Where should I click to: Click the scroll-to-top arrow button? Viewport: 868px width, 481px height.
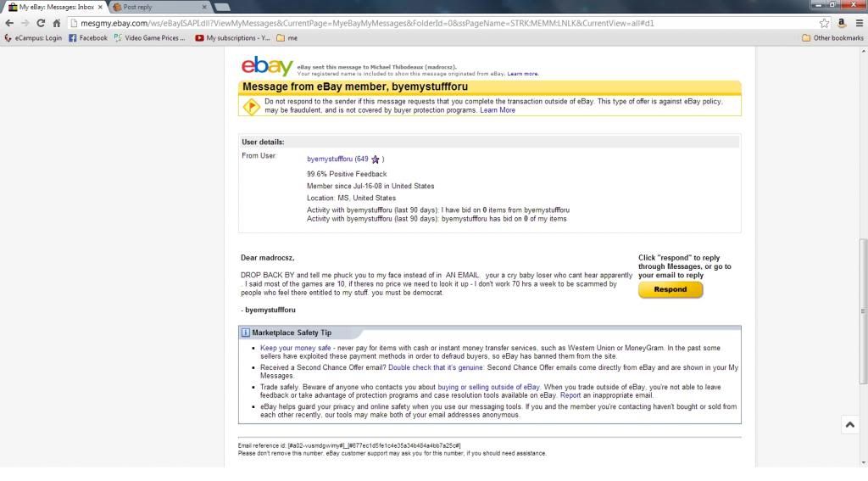[849, 425]
